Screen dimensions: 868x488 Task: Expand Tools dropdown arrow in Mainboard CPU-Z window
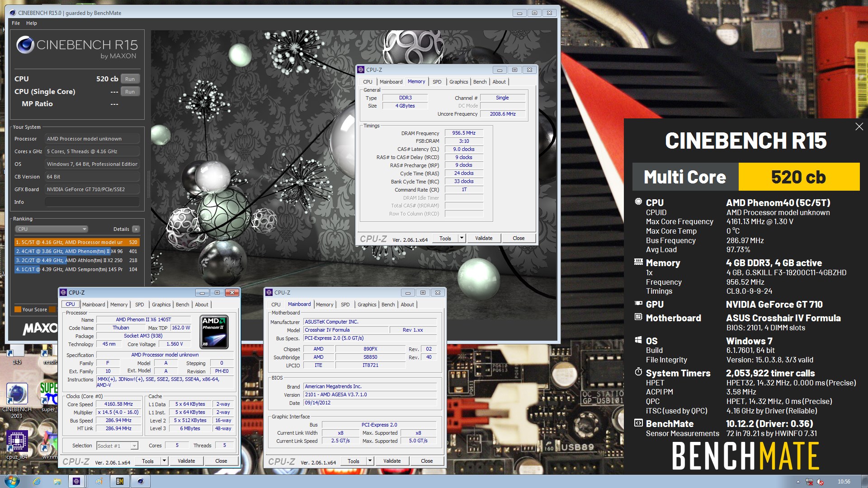tap(370, 461)
